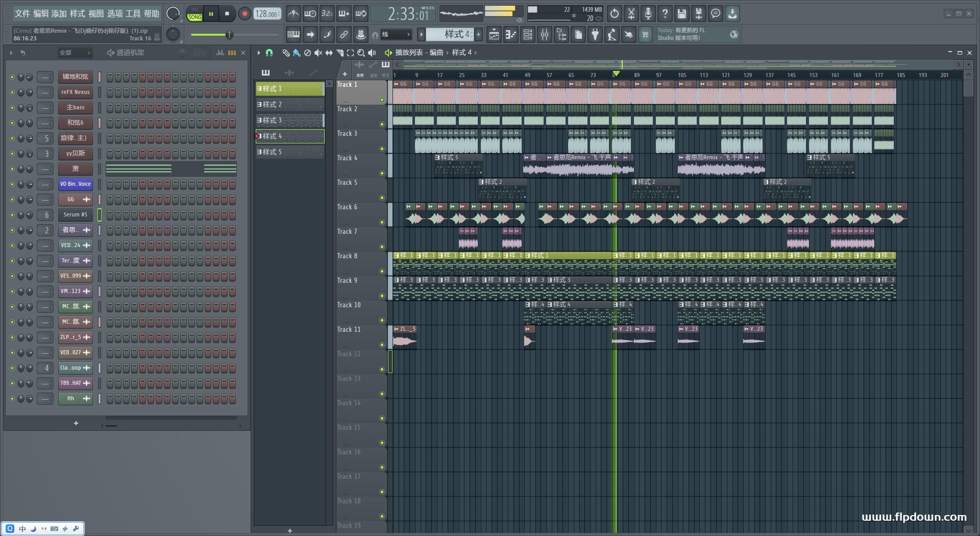Open the 工具 menu
This screenshot has width=980, height=536.
pyautogui.click(x=133, y=14)
